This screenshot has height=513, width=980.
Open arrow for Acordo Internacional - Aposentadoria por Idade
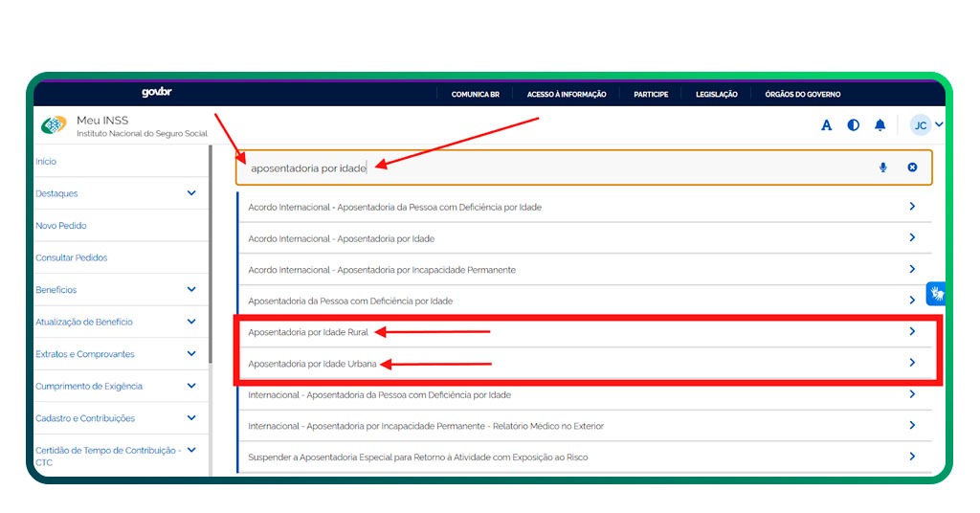(912, 237)
